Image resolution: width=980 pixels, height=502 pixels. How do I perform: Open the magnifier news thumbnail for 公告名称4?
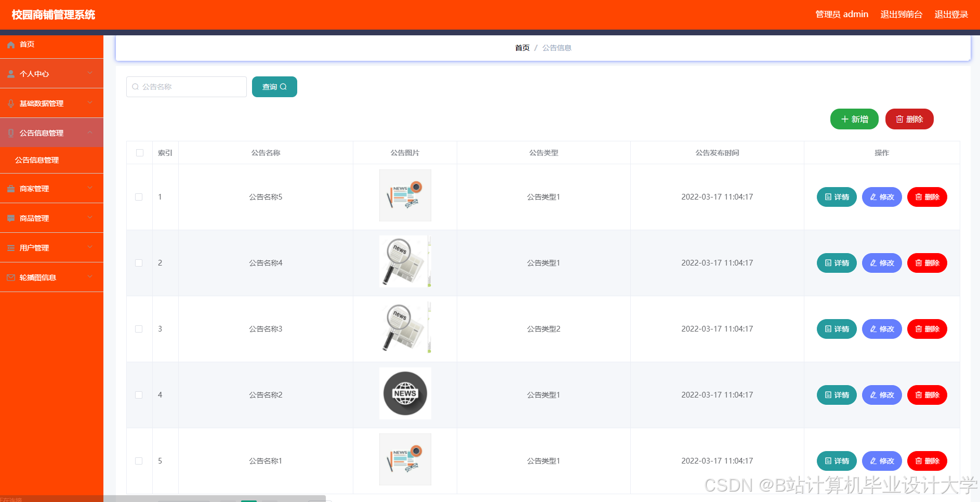click(405, 261)
